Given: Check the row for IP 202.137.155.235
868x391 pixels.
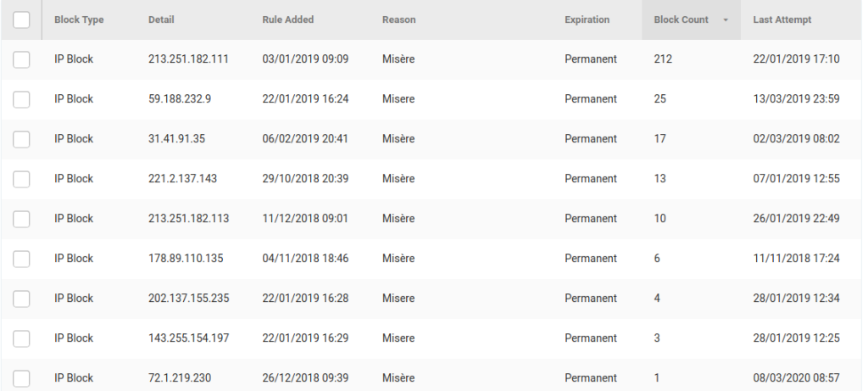Looking at the screenshot, I should [x=22, y=299].
